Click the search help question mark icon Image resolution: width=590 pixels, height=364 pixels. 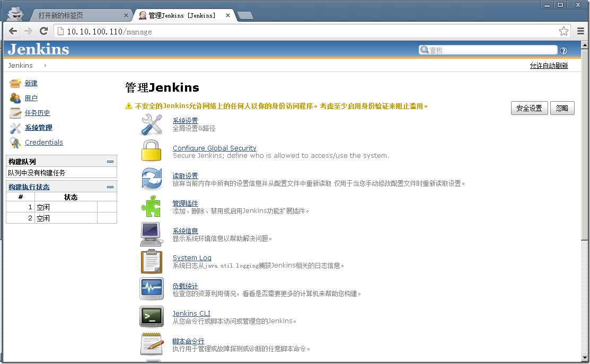pos(563,51)
